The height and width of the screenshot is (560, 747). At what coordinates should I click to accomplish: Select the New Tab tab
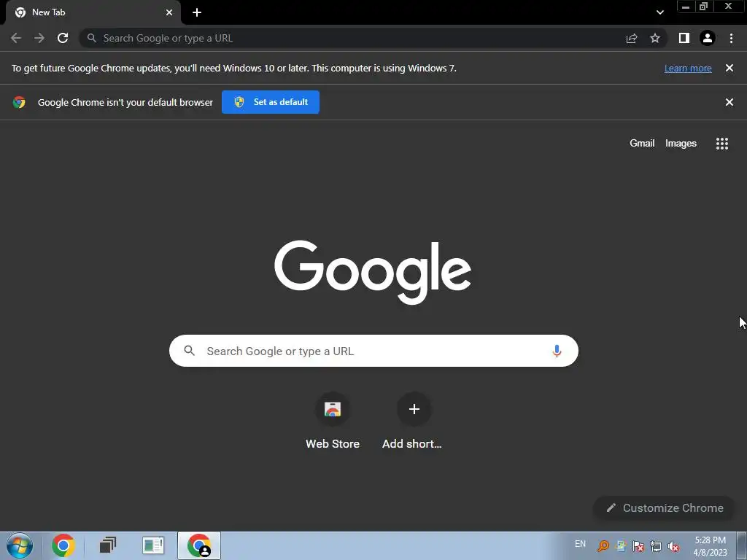point(93,12)
